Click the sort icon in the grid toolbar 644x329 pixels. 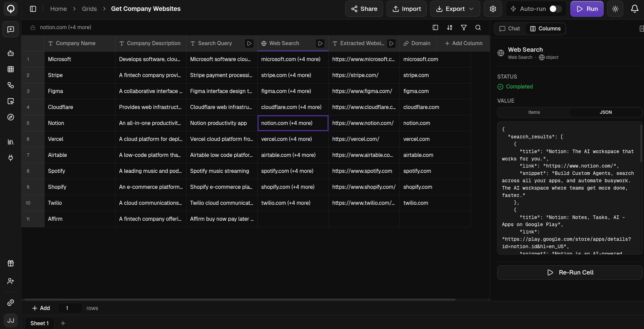tap(450, 28)
